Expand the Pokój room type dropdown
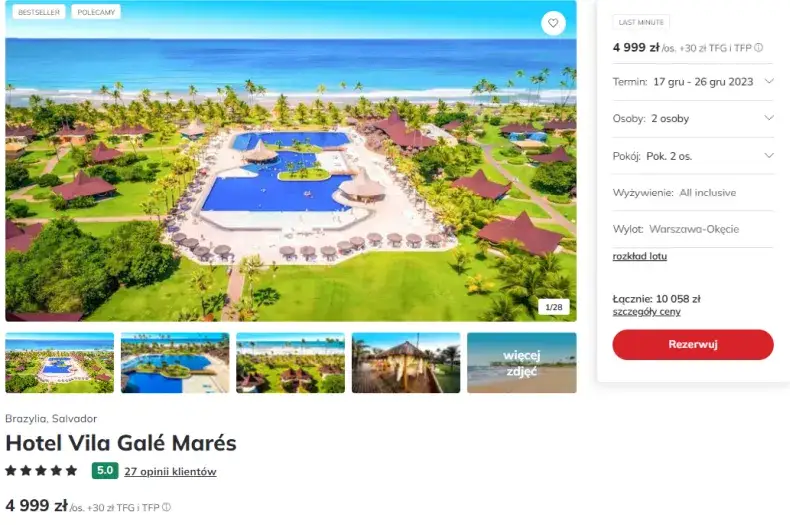 point(693,156)
